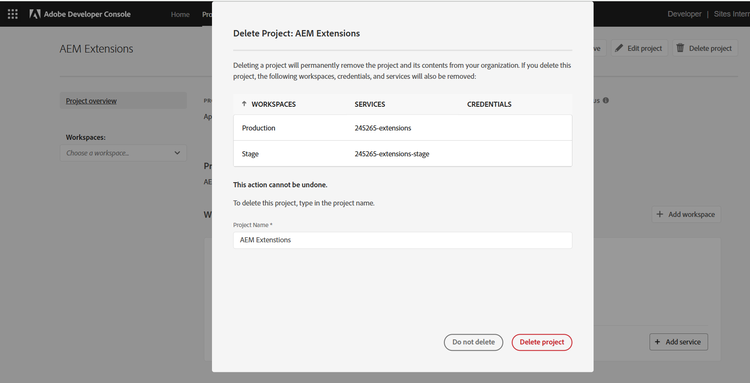
Task: Click Delete project button in page header
Action: click(705, 48)
